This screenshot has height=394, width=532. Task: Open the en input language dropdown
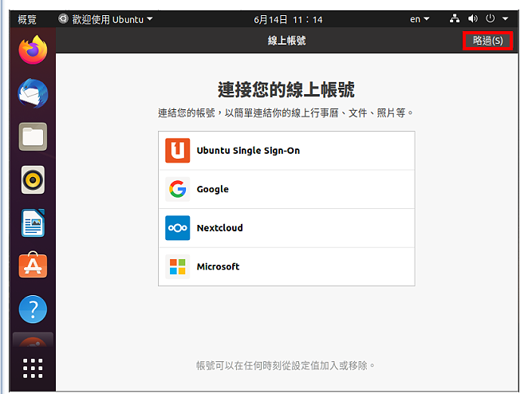click(420, 19)
